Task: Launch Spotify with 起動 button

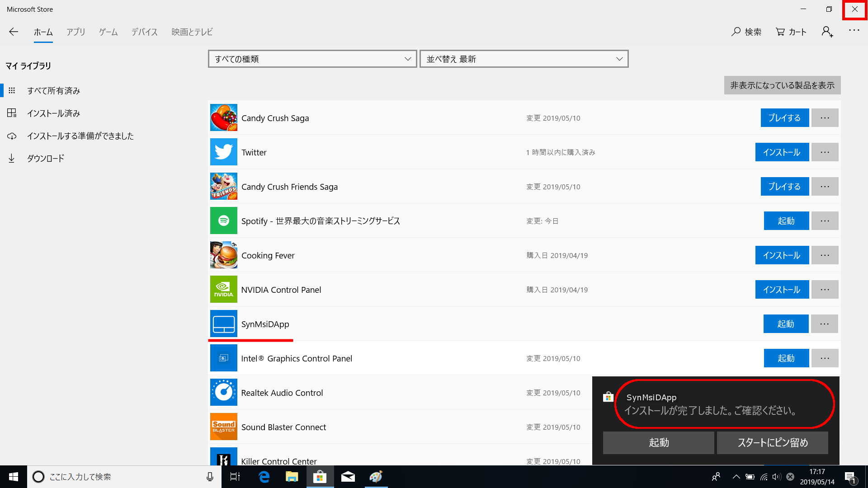Action: coord(787,221)
